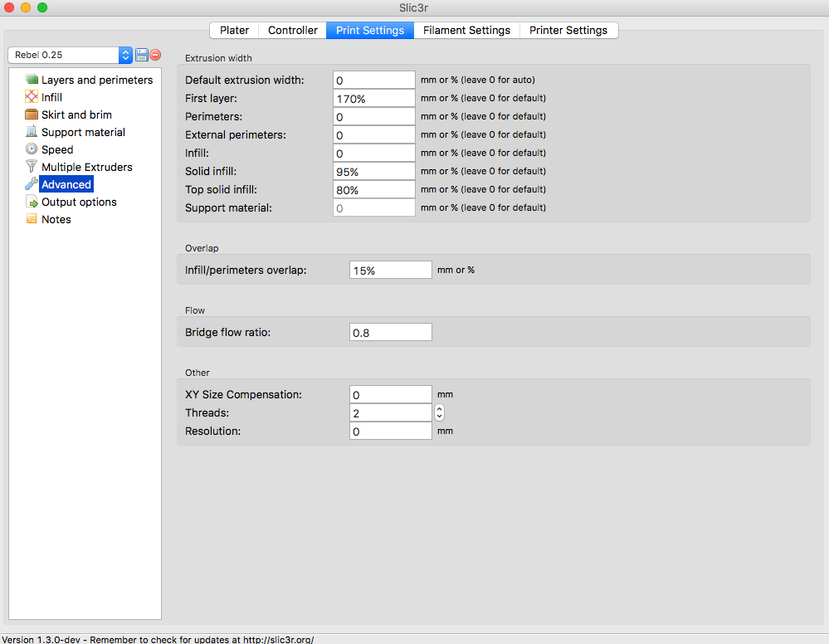Click the Speed clock icon

[32, 149]
